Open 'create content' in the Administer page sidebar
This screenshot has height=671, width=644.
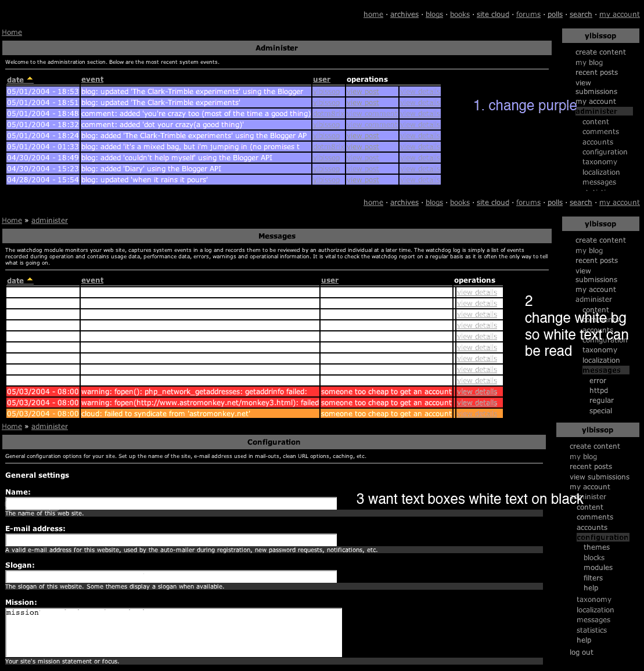tap(600, 52)
